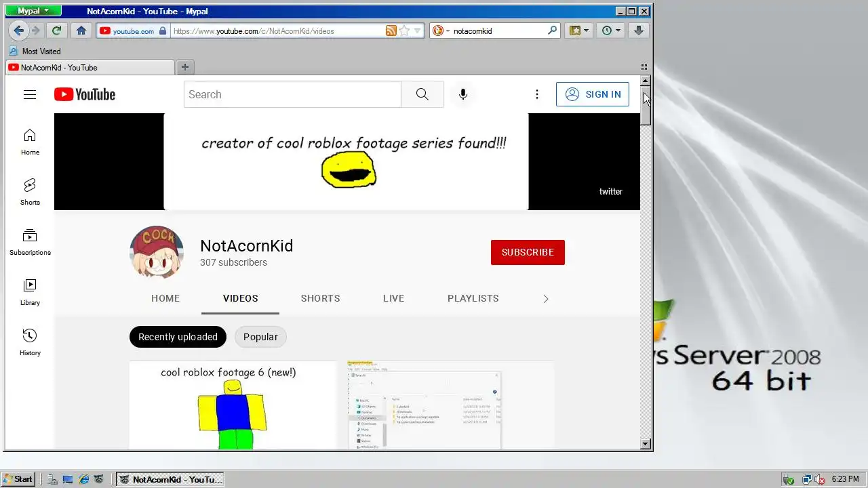Click the URL in the address bar
The height and width of the screenshot is (488, 868).
click(254, 30)
